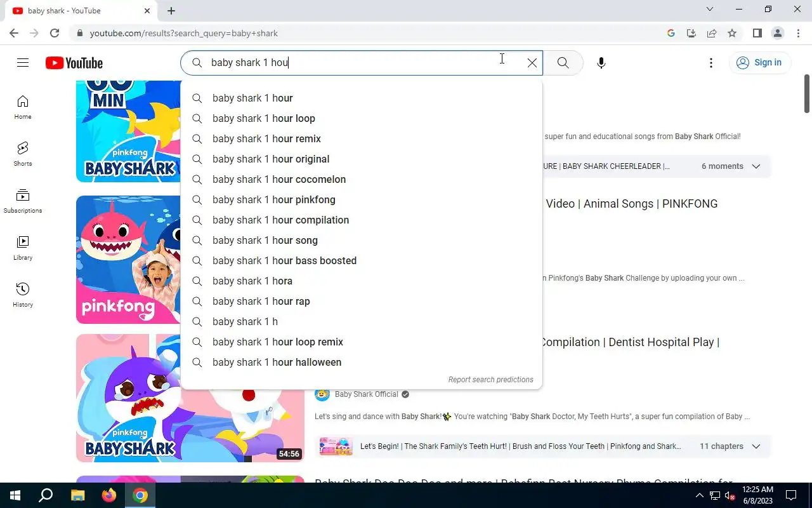Open Home in the sidebar
Screen dimensions: 812x508
pos(23,107)
